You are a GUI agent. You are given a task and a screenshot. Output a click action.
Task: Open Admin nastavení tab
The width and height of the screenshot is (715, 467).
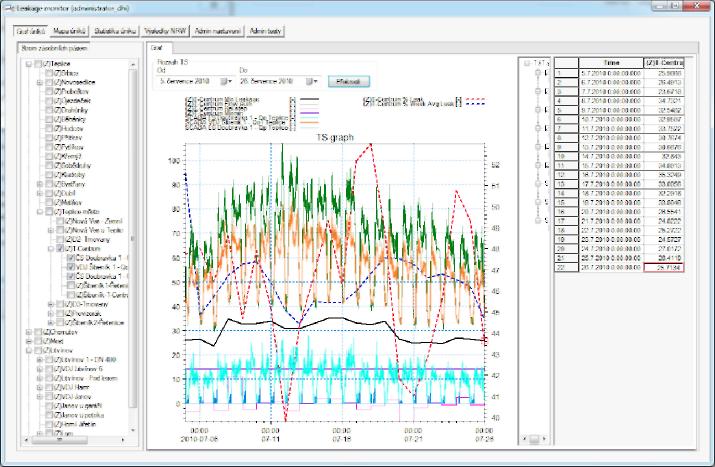[x=218, y=31]
